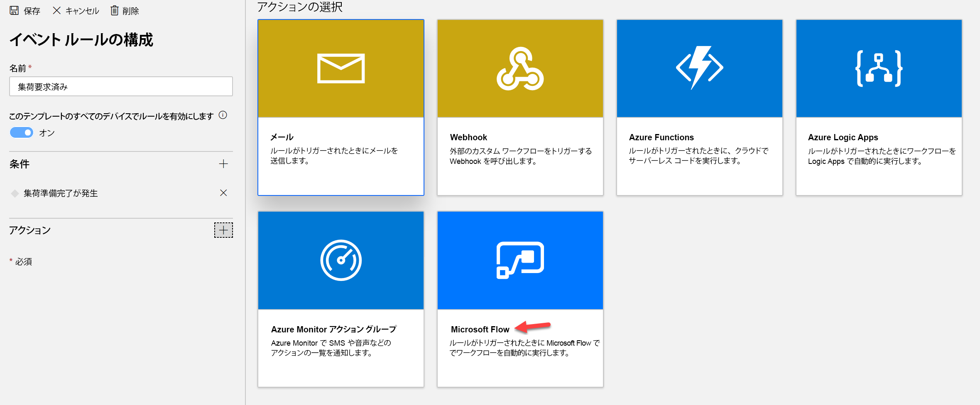This screenshot has height=405, width=980.
Task: Open the info icon beside the rule-enable label
Action: click(223, 115)
